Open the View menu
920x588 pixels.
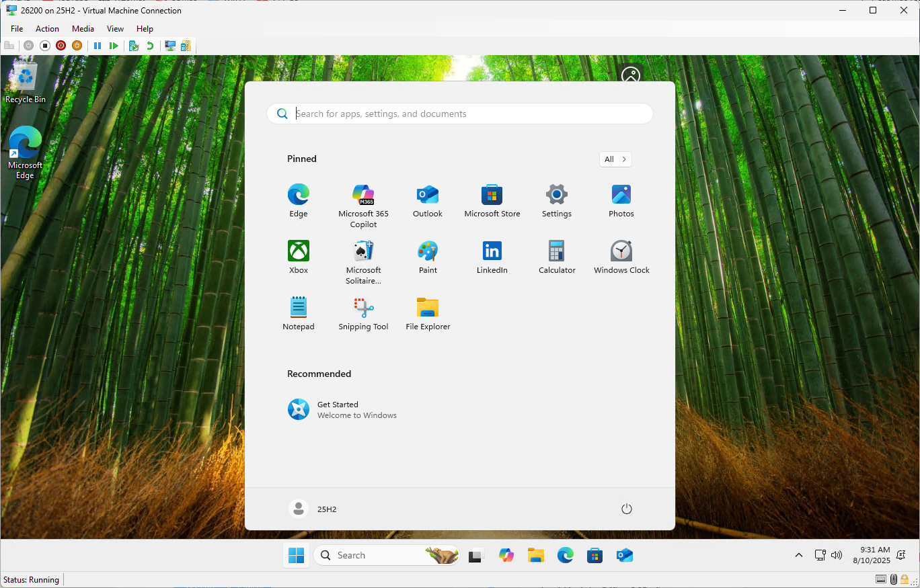pos(115,29)
